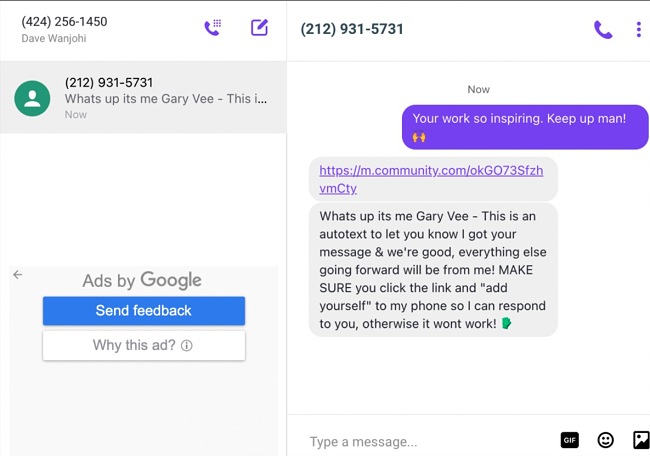Click the (424) 256-1450 account number header
650x456 pixels.
(64, 22)
